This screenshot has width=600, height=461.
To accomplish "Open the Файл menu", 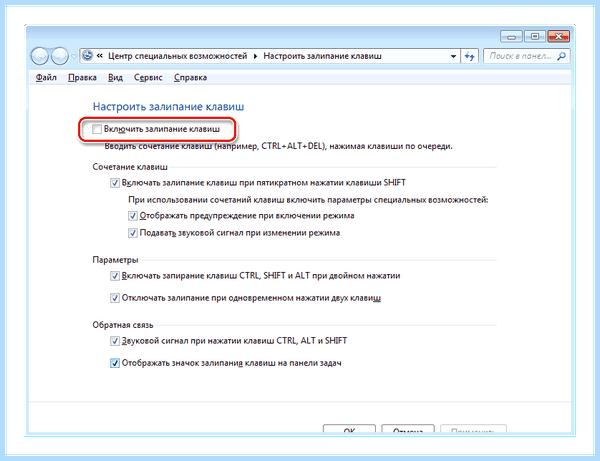I will pos(46,78).
